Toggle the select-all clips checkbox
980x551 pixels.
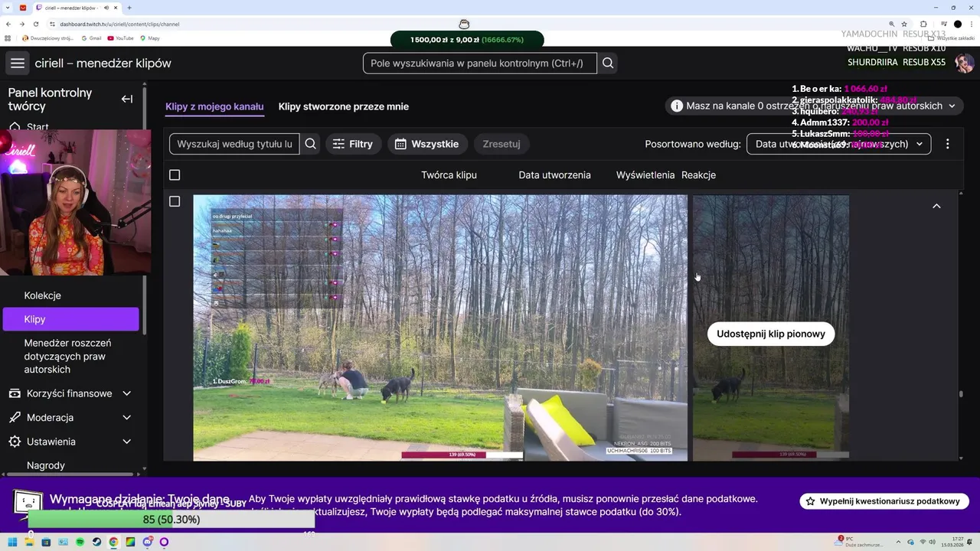[175, 175]
